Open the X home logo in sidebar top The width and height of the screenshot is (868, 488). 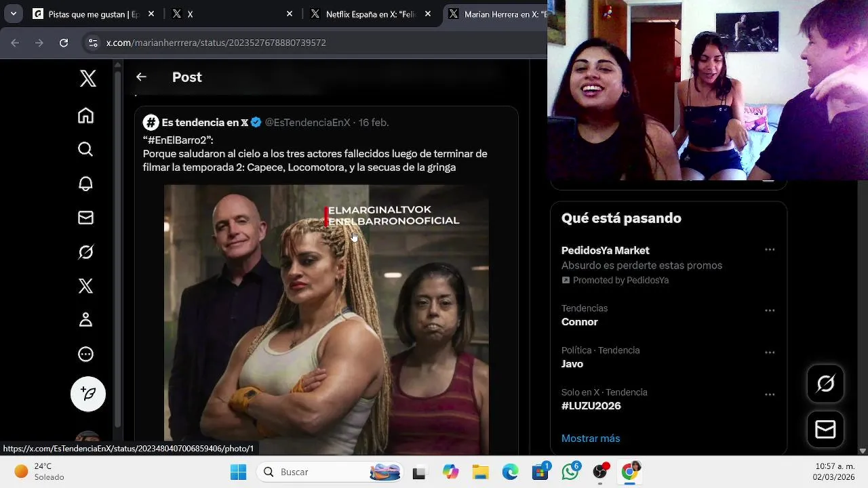(87, 79)
